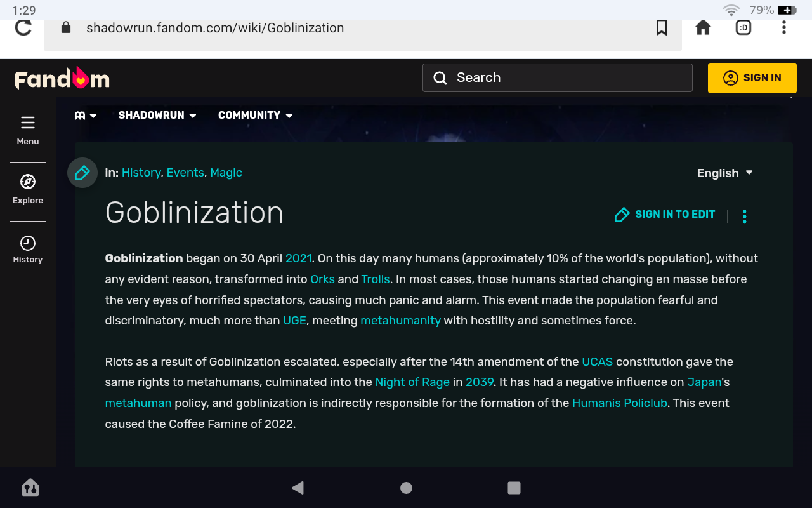Follow the metahumanity link
Image resolution: width=812 pixels, height=508 pixels.
point(400,321)
